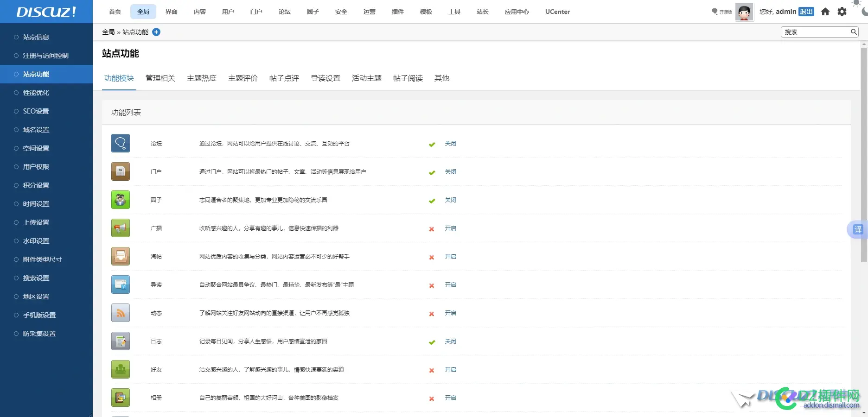Click the blue plus icon beside breadcrumb
Screen dimensions: 868x417
(x=156, y=32)
